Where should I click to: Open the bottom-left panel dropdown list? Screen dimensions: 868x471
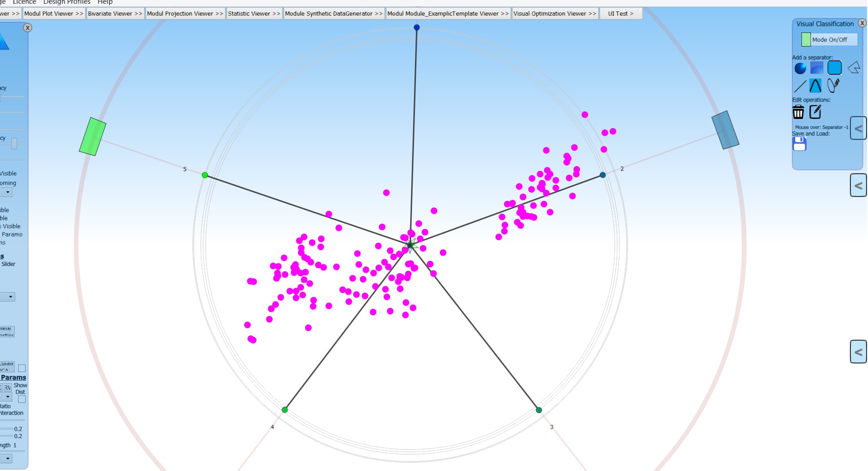7,458
